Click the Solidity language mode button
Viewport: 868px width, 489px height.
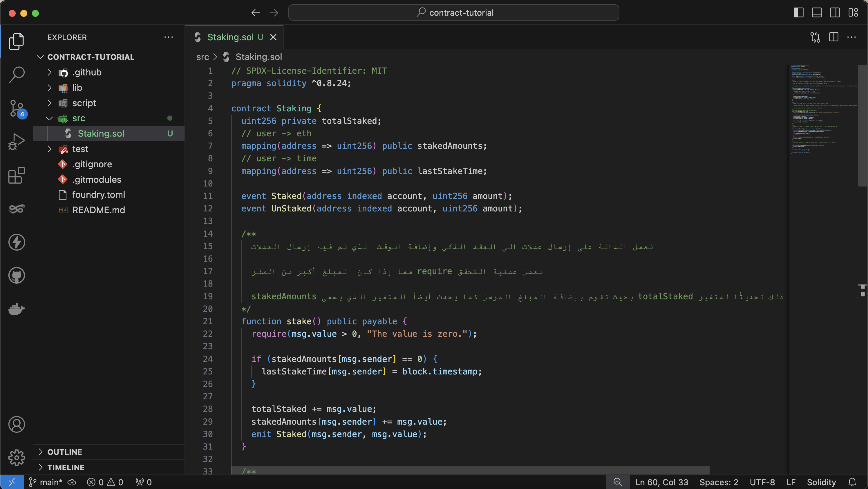tap(821, 482)
